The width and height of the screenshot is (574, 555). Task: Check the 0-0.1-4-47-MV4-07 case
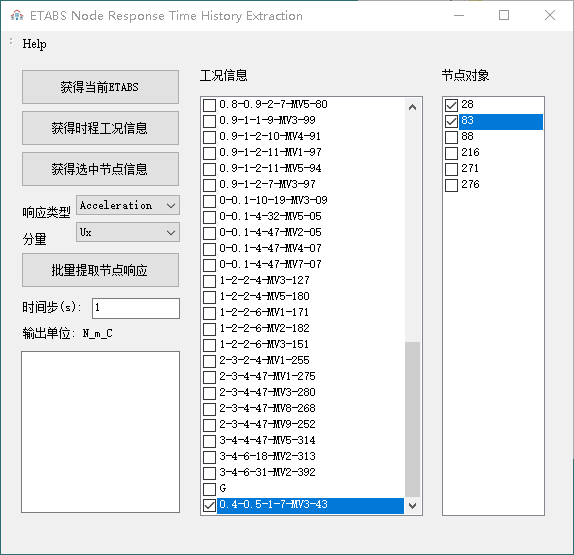point(209,249)
